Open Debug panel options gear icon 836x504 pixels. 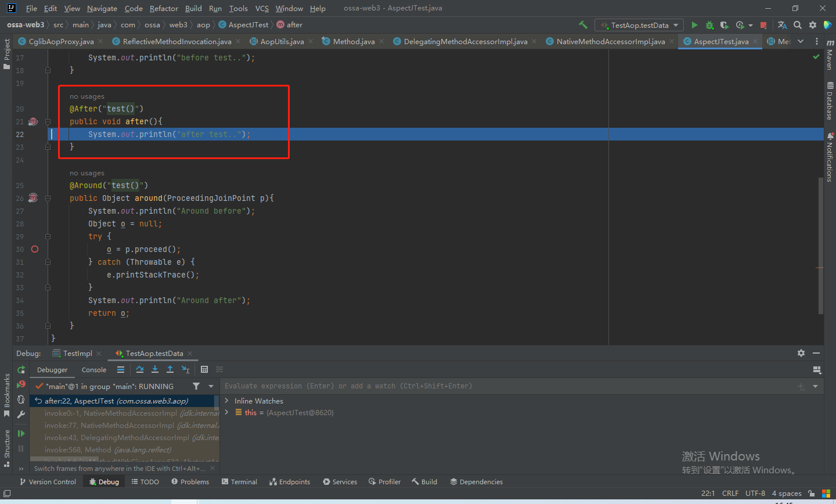[801, 353]
